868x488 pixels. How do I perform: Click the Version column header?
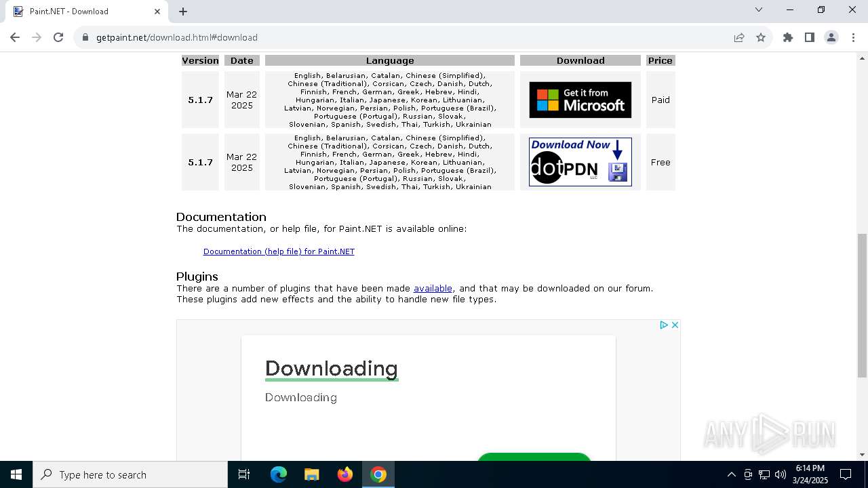coord(200,60)
